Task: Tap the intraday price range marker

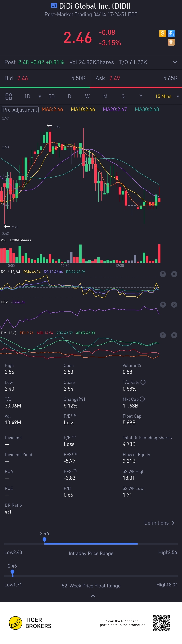Action: pos(44,540)
